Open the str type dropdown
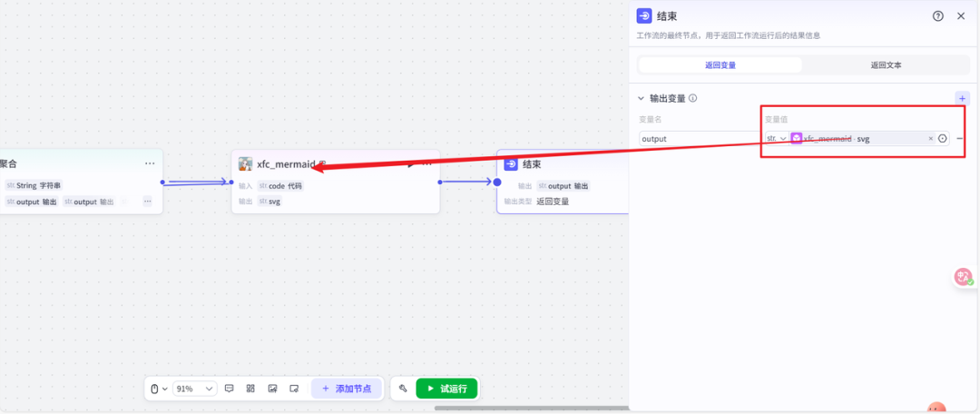 click(x=776, y=139)
